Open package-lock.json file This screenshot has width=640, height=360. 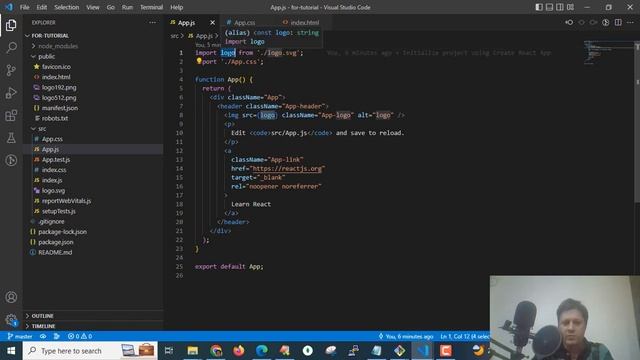(x=93, y=231)
